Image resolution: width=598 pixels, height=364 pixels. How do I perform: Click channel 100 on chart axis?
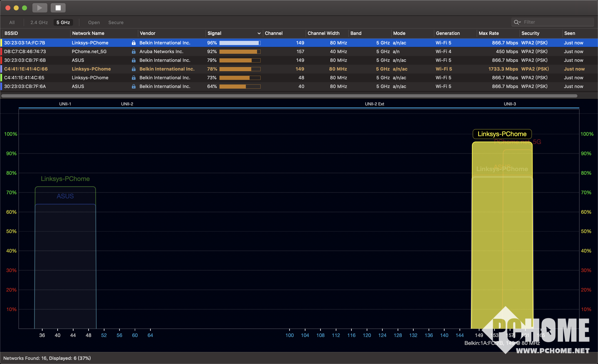289,335
